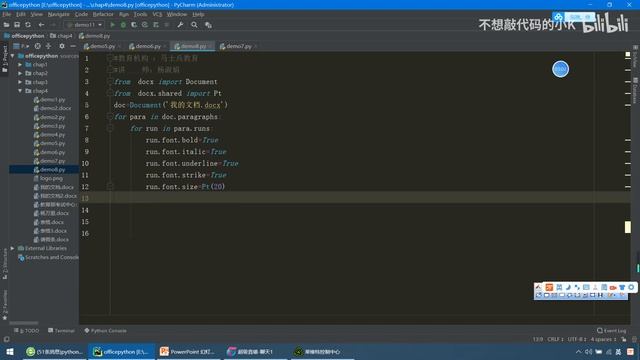Open the File menu
640x360 pixels.
tap(7, 14)
